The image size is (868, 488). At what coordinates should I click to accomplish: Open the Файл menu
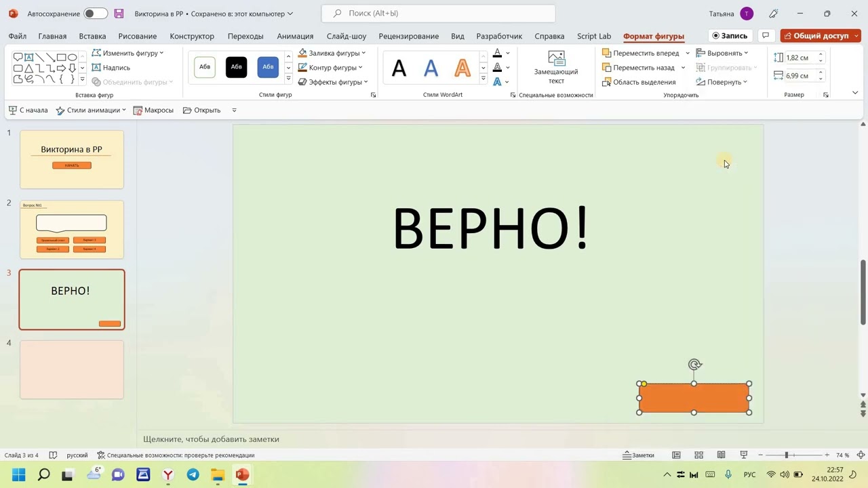[x=18, y=36]
